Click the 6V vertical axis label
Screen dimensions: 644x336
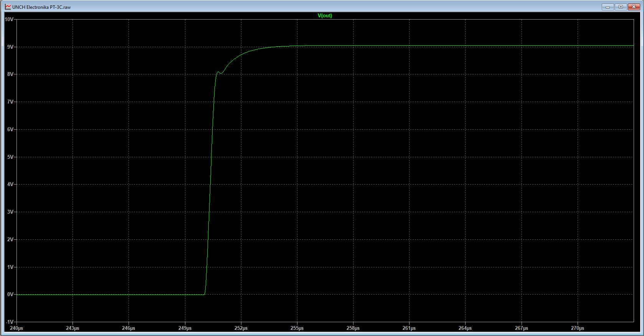10,130
